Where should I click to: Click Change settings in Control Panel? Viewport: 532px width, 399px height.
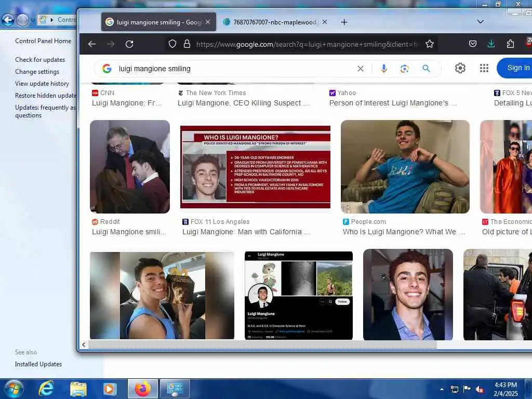pyautogui.click(x=37, y=72)
